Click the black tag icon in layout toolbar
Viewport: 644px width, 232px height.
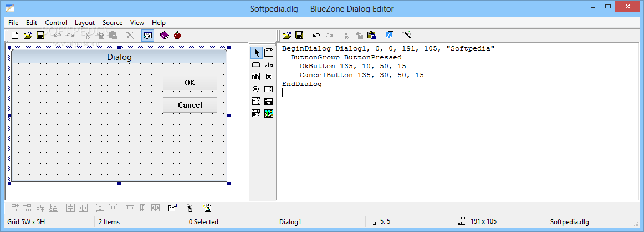tap(190, 208)
